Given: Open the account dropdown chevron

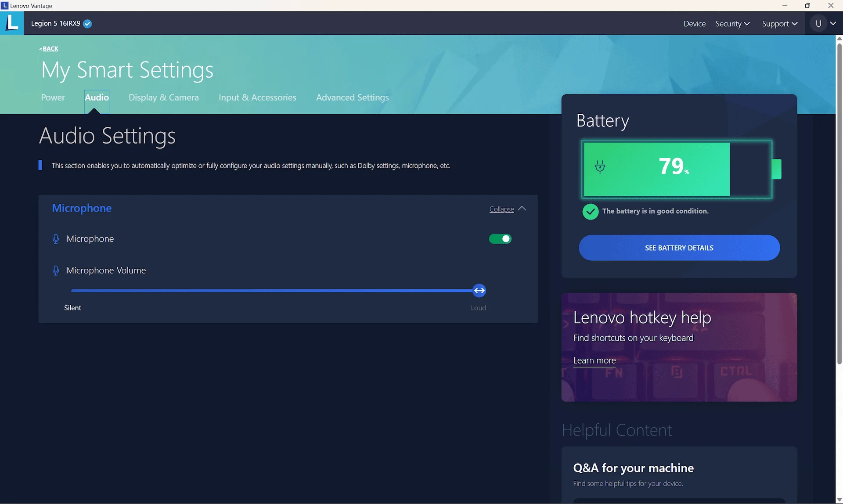Looking at the screenshot, I should click(833, 24).
